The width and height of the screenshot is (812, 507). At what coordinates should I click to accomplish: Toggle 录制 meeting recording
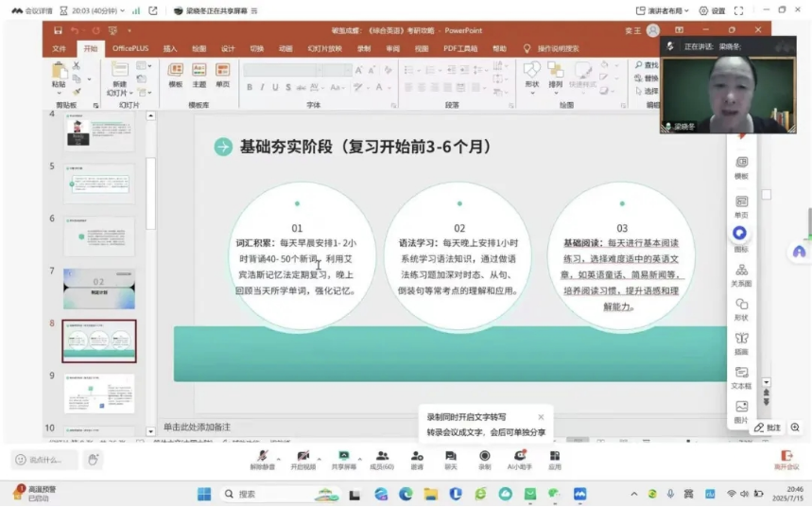tap(484, 459)
